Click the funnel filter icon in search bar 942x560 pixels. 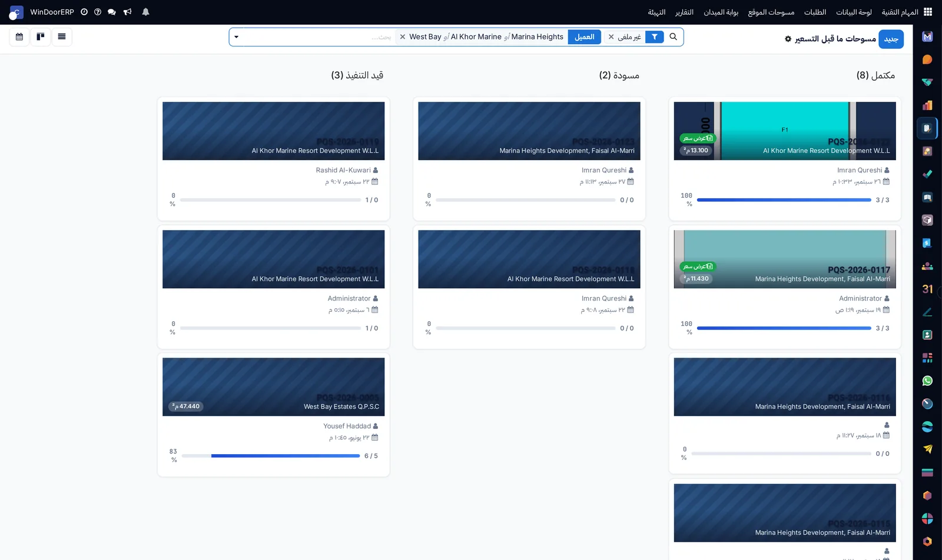coord(655,36)
